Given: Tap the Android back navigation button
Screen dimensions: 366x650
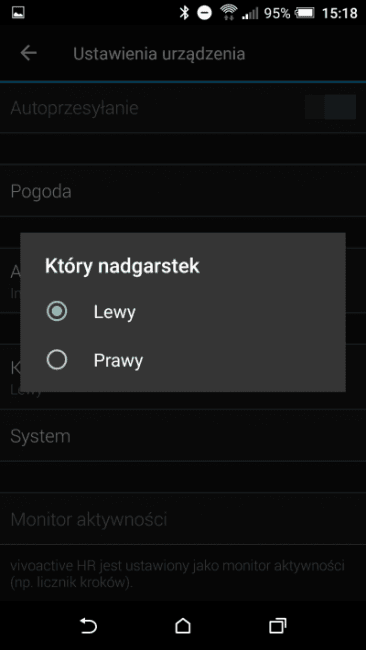Looking at the screenshot, I should (88, 626).
